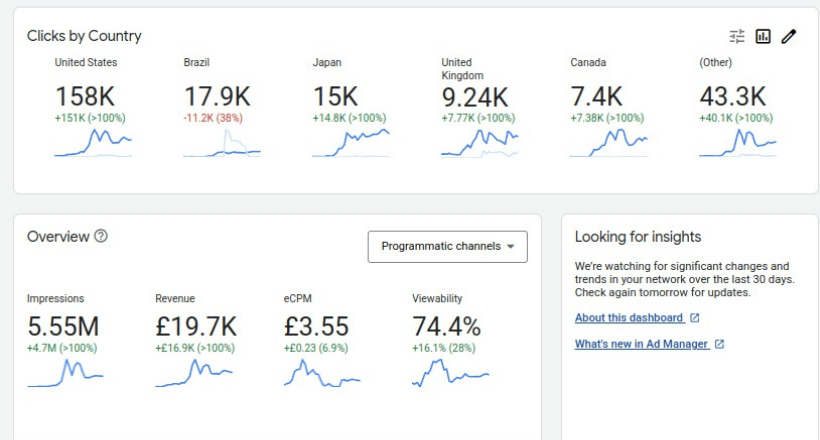Open the About this dashboard link

[x=629, y=318]
